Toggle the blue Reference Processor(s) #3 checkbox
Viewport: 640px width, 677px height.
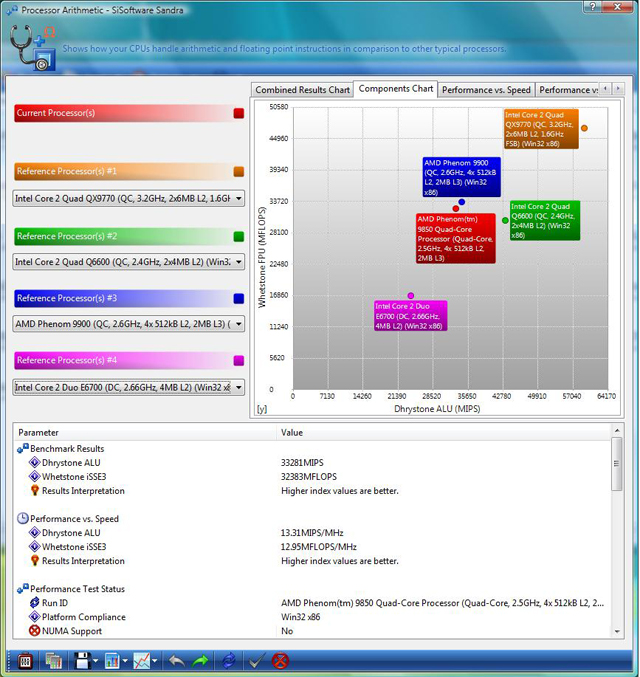(x=238, y=298)
